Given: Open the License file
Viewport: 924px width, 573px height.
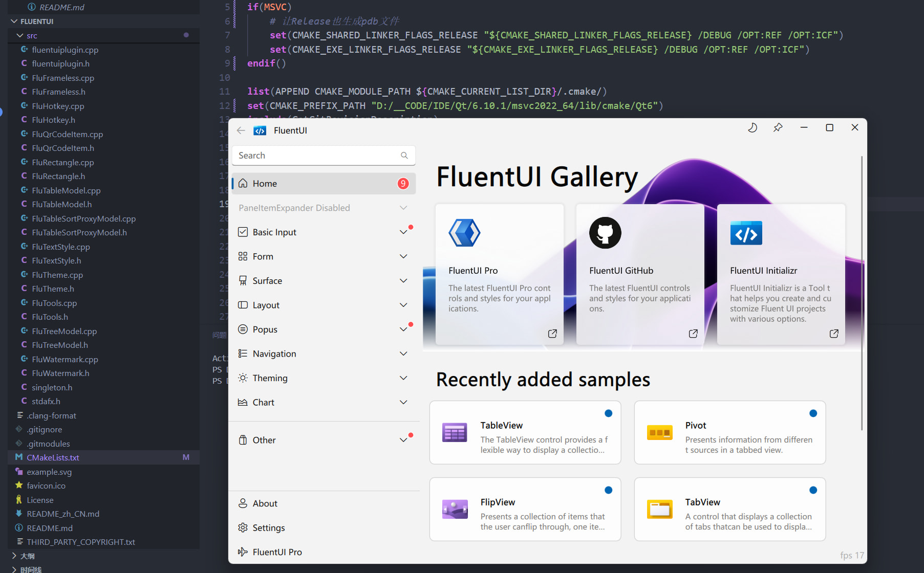Looking at the screenshot, I should click(x=103, y=500).
